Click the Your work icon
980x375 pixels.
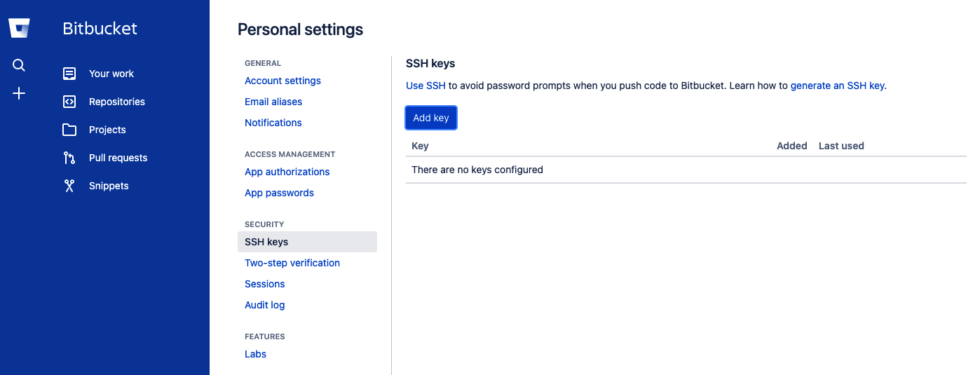[x=69, y=74]
